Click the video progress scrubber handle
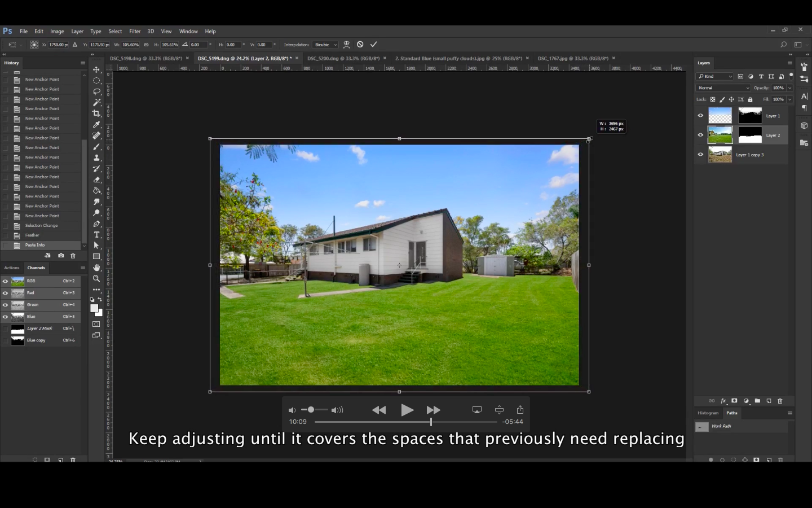The image size is (812, 508). pyautogui.click(x=431, y=422)
